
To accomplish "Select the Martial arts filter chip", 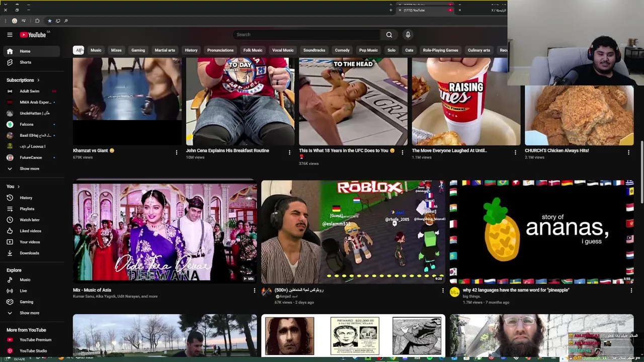I will coord(165,50).
